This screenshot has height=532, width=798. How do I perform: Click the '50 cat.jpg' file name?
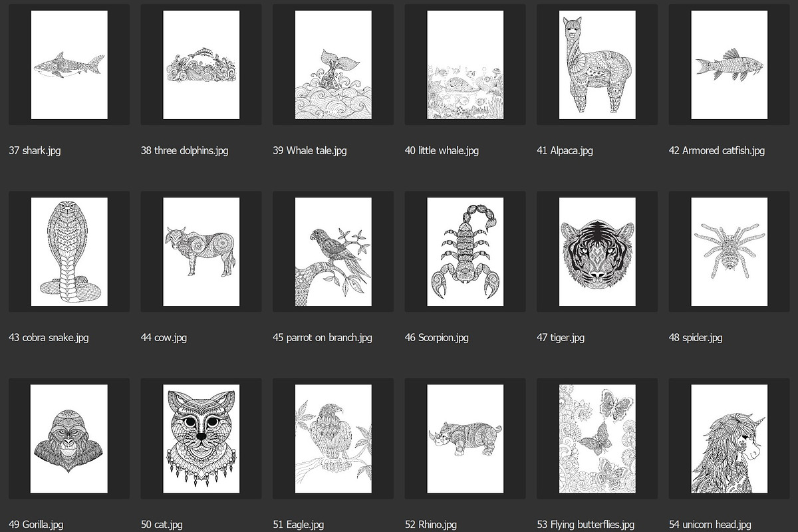point(163,525)
